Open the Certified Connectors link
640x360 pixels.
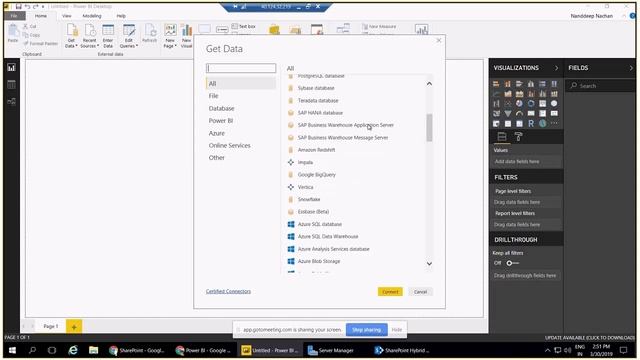228,291
